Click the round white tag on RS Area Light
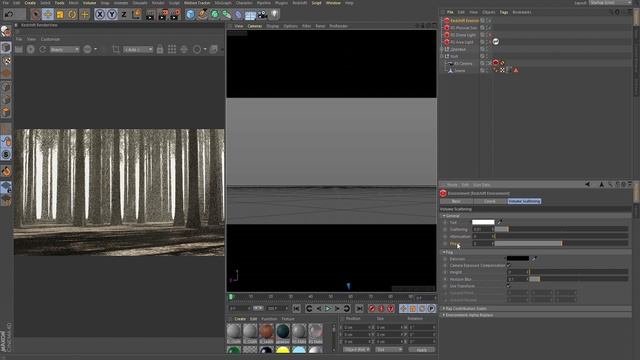640x360 pixels. tap(496, 42)
